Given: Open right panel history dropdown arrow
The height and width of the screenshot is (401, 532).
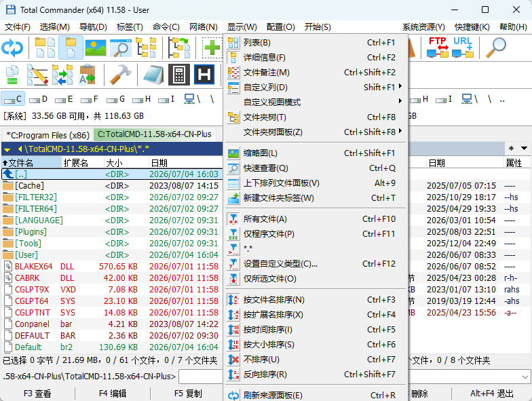Looking at the screenshot, I should tap(524, 148).
